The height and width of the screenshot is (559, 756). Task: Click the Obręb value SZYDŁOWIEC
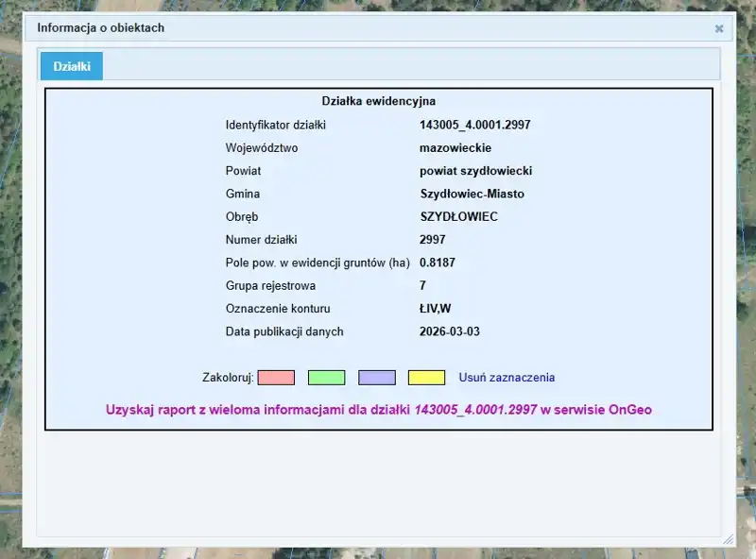click(x=458, y=217)
